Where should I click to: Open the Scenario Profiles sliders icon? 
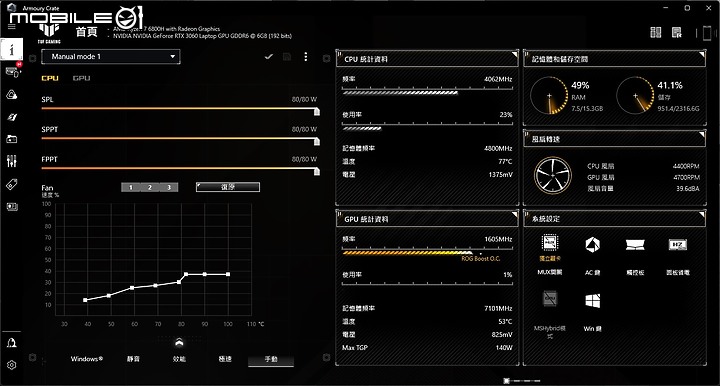coord(11,161)
